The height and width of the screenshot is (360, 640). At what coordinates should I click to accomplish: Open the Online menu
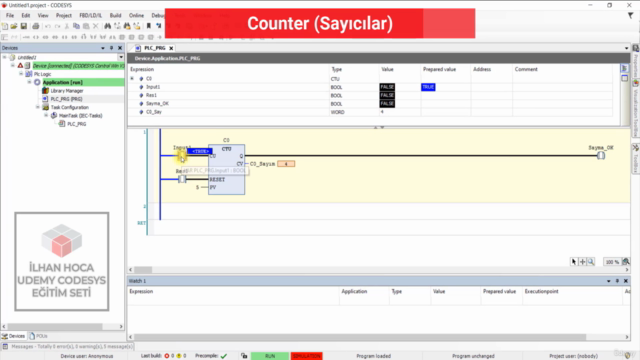(x=136, y=16)
